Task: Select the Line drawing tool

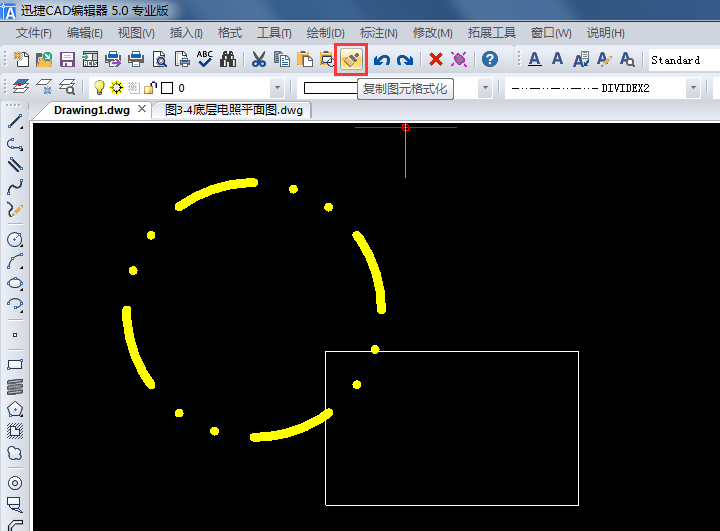Action: click(x=15, y=122)
